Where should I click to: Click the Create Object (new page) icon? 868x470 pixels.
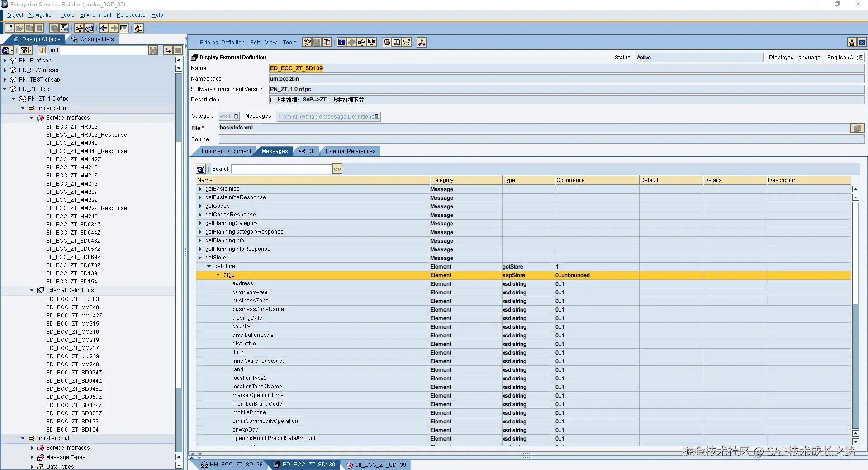click(9, 28)
